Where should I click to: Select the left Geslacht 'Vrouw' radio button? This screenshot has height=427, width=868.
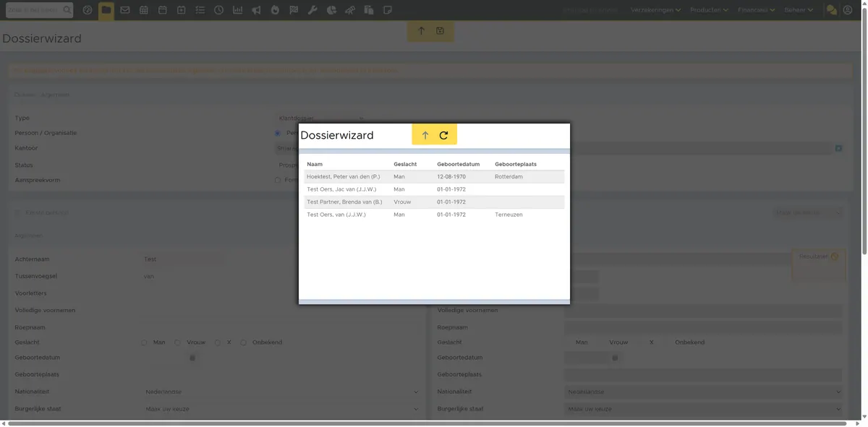177,342
